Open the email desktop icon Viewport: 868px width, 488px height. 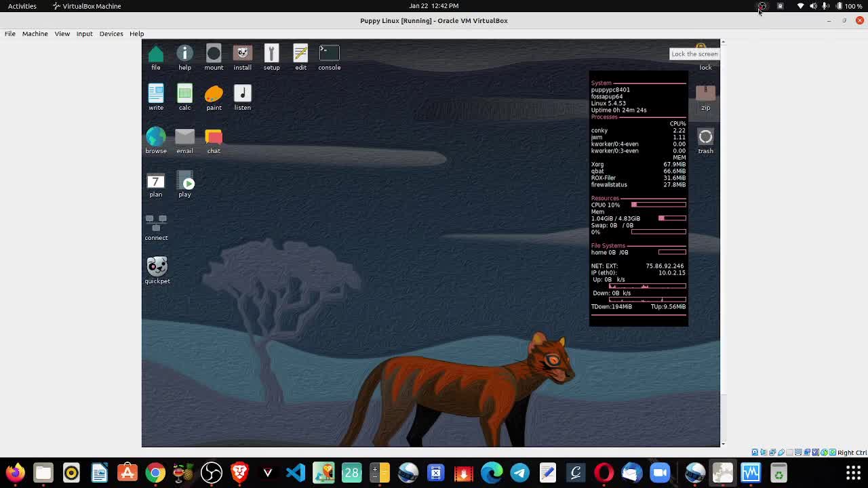tap(184, 141)
